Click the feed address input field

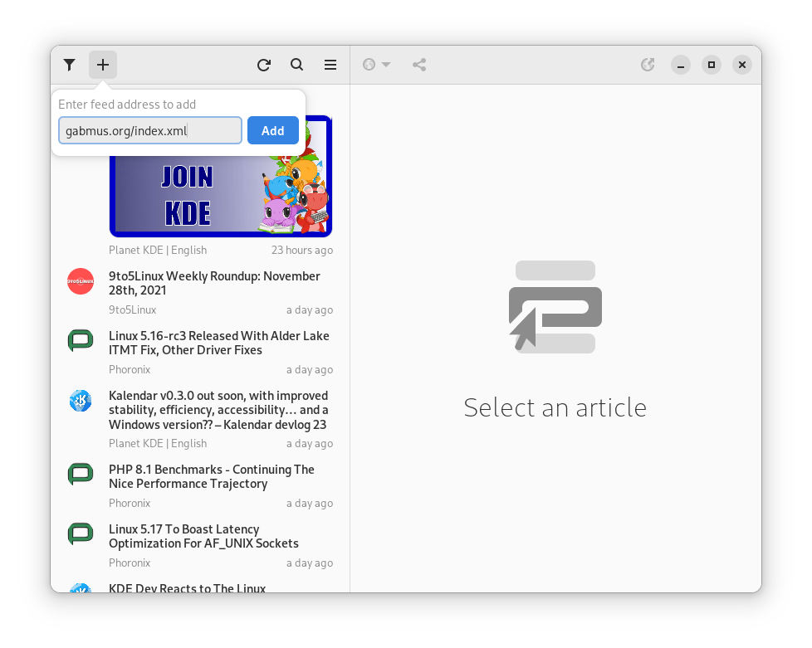tap(149, 130)
